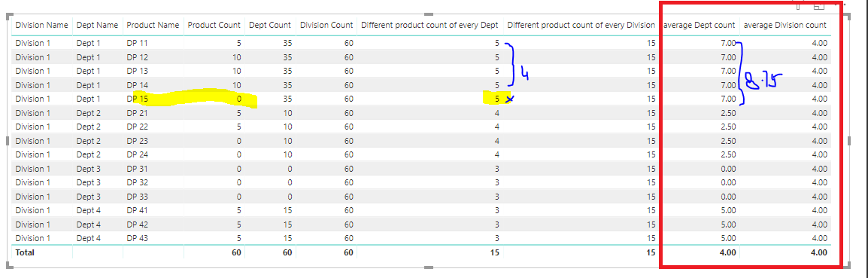Click 'average Division count' column header
This screenshot has height=278, width=868.
pos(785,25)
